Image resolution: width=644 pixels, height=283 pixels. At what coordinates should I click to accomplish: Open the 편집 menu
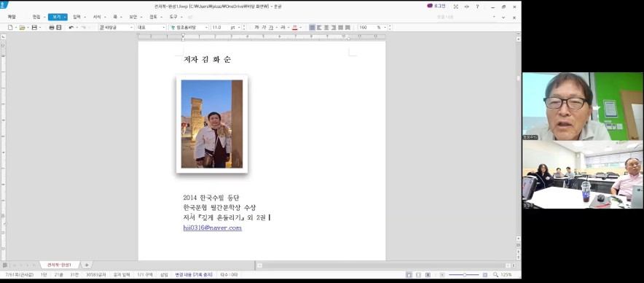(36, 17)
